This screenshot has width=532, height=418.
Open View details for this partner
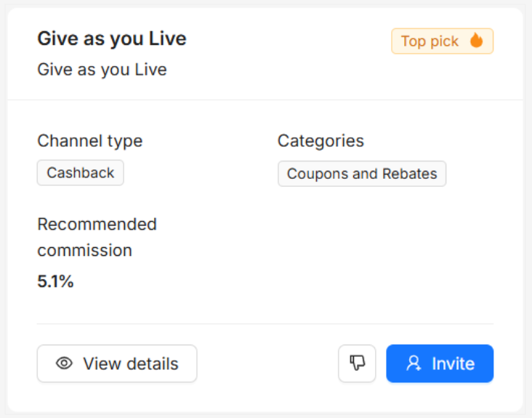pyautogui.click(x=117, y=363)
